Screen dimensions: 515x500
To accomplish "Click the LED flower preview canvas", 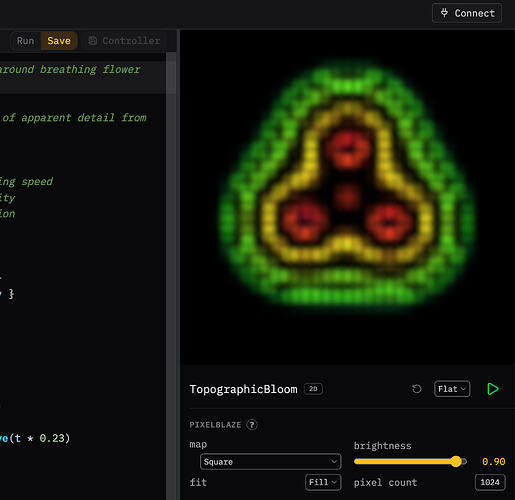I will (x=347, y=197).
